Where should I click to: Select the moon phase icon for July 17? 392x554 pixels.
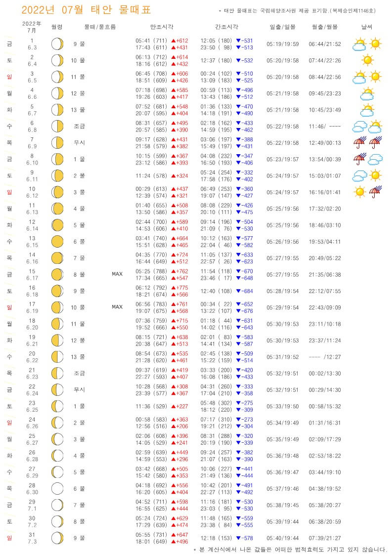click(57, 307)
